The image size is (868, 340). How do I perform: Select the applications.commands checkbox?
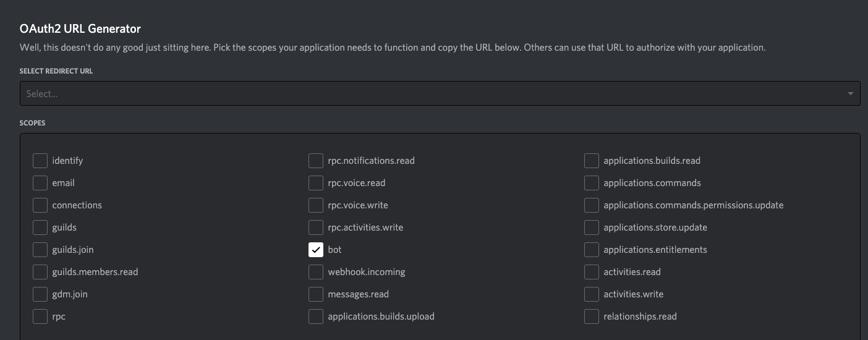[592, 183]
